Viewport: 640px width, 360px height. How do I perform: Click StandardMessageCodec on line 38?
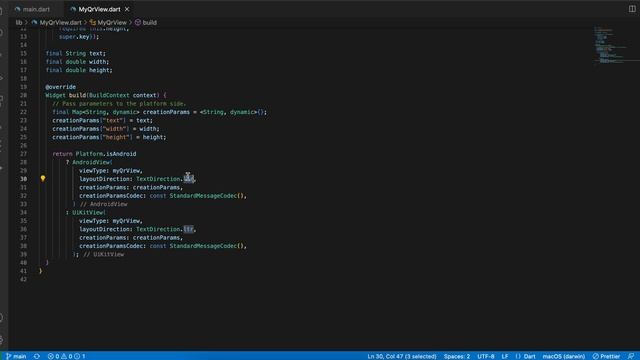pos(203,246)
